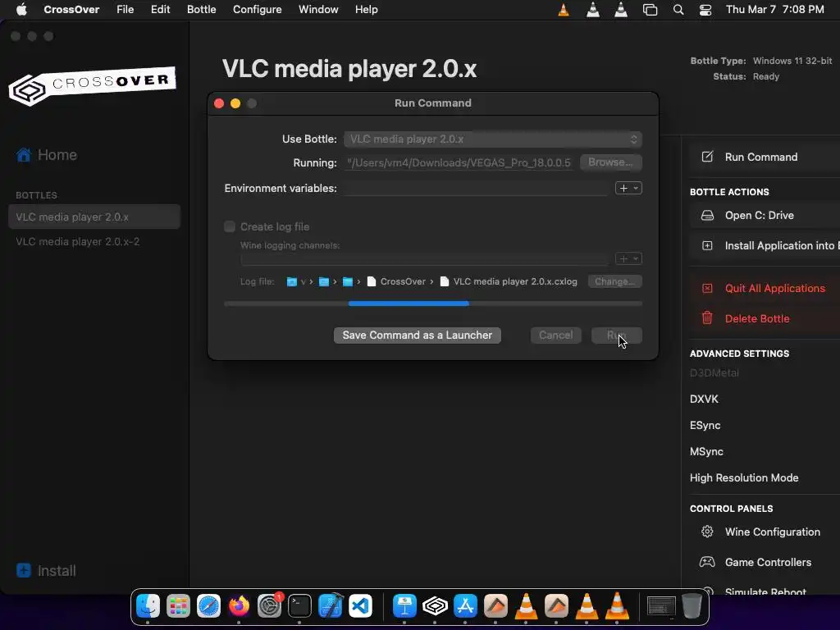Open the Configure menu

[x=257, y=10]
